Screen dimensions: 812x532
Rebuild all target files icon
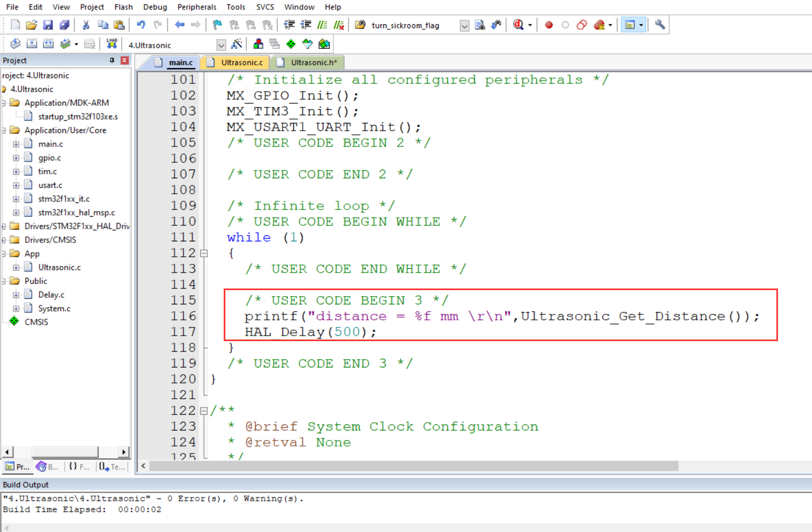(x=48, y=44)
